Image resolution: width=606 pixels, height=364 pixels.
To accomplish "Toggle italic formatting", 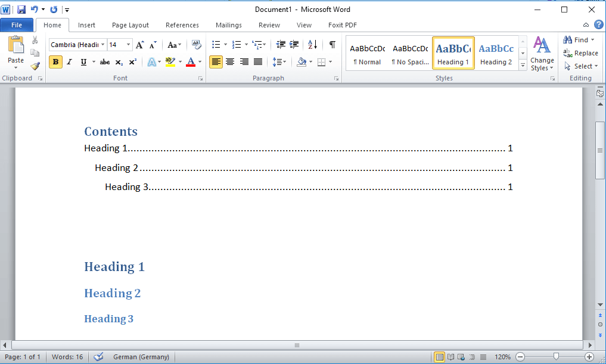I will (x=69, y=61).
